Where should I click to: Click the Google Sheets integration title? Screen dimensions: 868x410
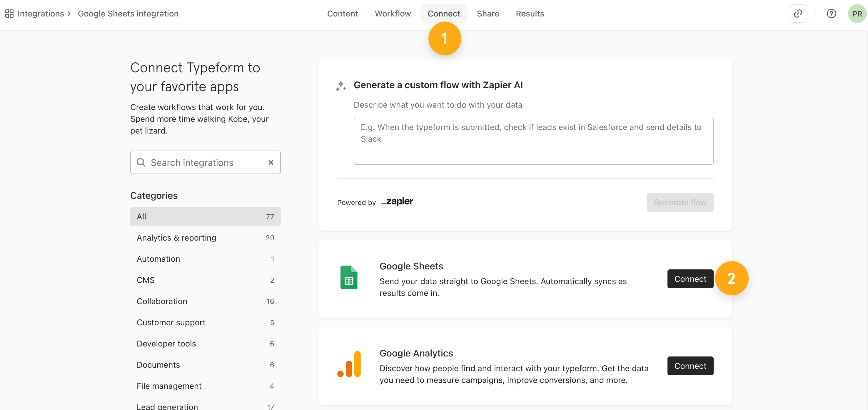pyautogui.click(x=128, y=14)
